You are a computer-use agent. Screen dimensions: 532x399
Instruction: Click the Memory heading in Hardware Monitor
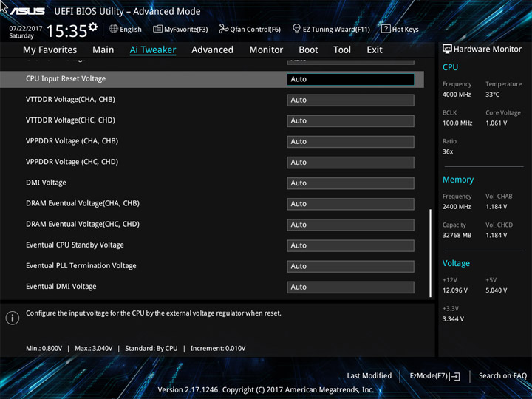(x=458, y=180)
